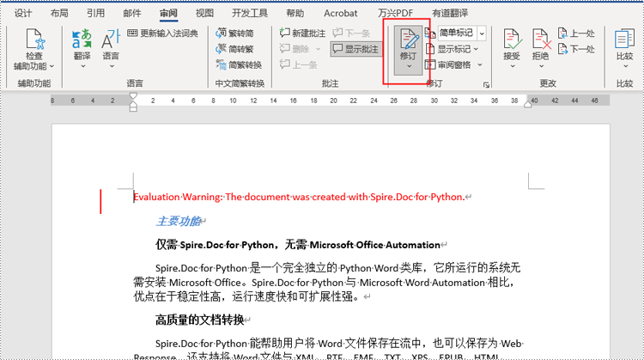This screenshot has height=360, width=644.
Task: Expand the 删除 comment dropdown arrow
Action: click(x=318, y=49)
